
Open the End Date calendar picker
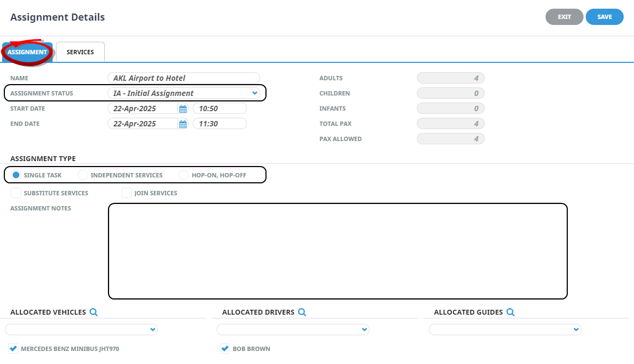click(183, 124)
